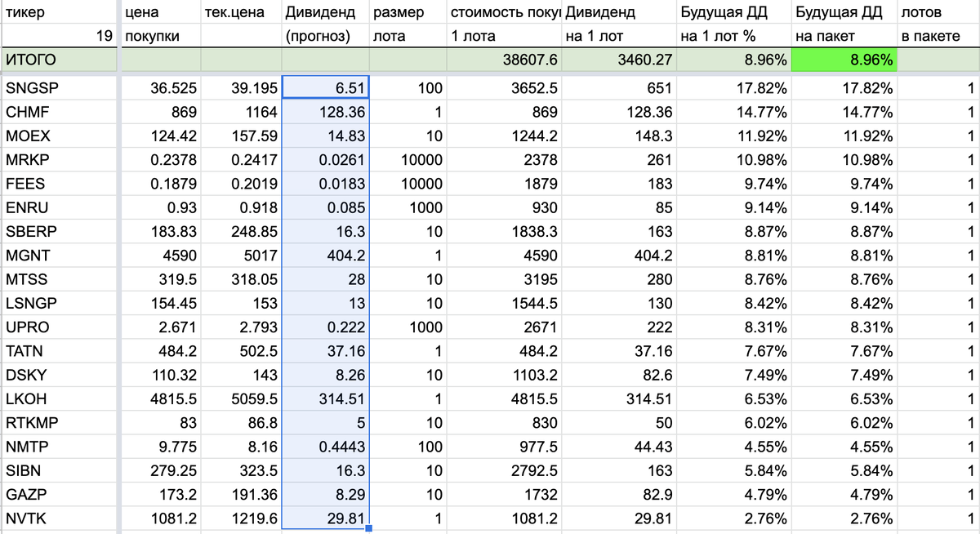Click the размер лота header cell
The height and width of the screenshot is (534, 980).
[x=408, y=24]
